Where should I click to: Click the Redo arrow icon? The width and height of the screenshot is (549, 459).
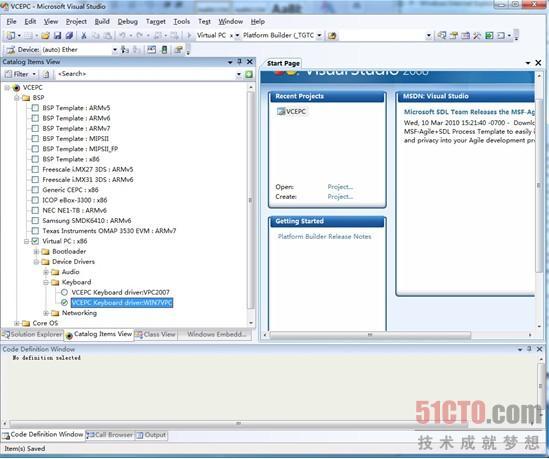coord(139,35)
